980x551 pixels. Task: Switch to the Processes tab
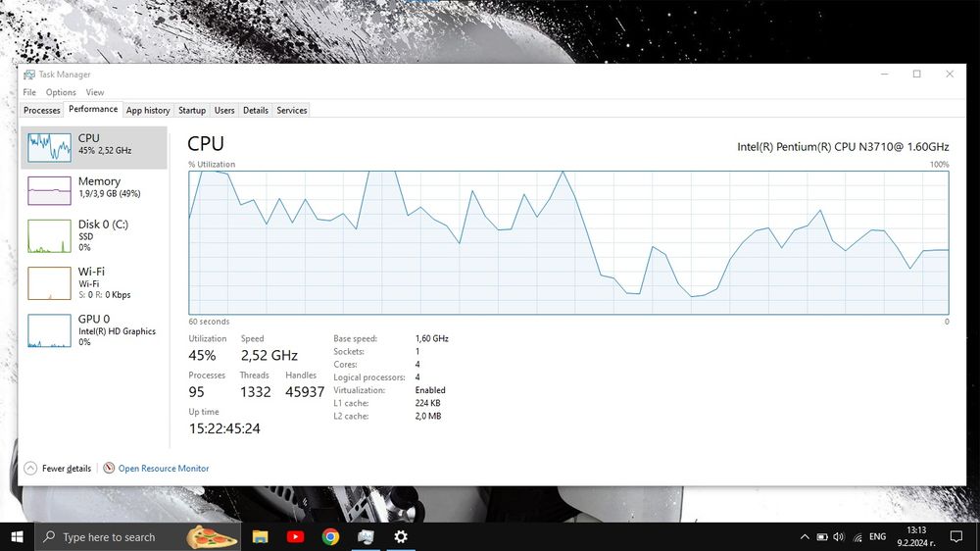pyautogui.click(x=42, y=110)
